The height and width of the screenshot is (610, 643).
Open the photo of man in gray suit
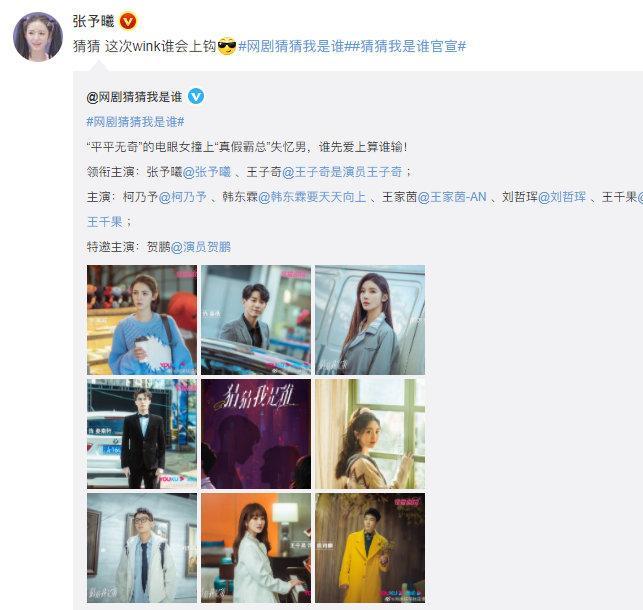[256, 320]
